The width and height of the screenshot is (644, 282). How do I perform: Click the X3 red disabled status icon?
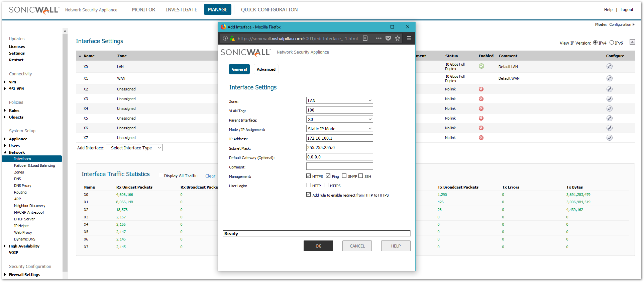481,99
